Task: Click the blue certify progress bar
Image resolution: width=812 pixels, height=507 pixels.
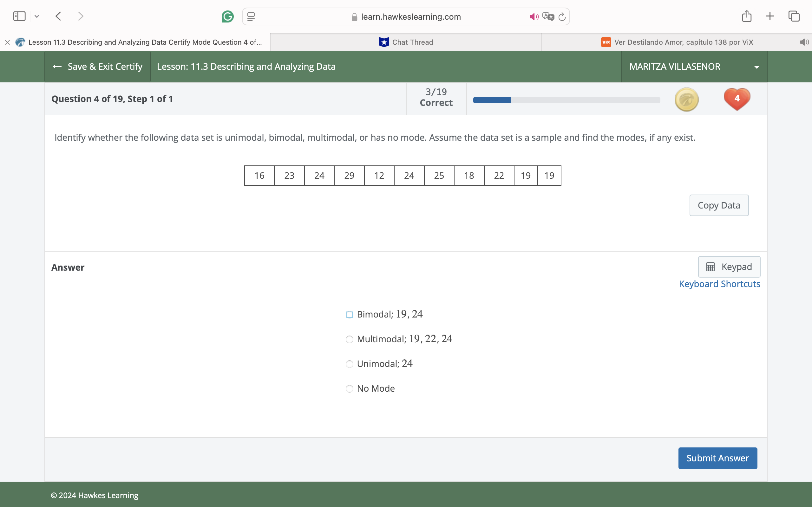Action: [492, 100]
